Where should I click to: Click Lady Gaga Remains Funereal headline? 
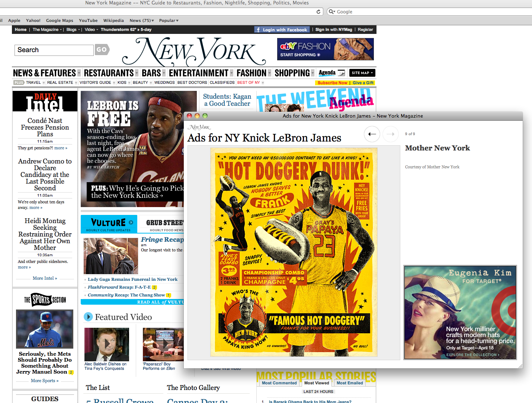(132, 279)
